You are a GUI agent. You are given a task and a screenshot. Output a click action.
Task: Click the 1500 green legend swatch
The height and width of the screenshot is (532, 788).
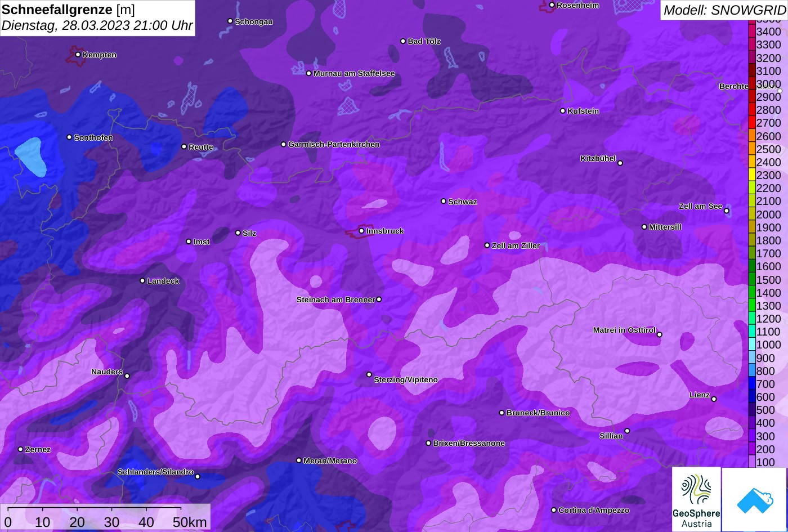751,280
